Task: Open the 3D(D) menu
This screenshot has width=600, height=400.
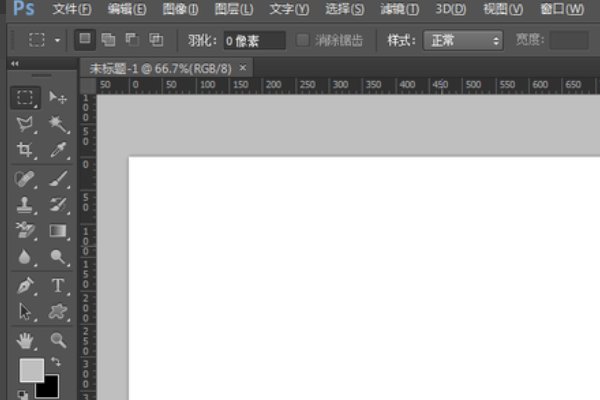Action: click(x=450, y=9)
